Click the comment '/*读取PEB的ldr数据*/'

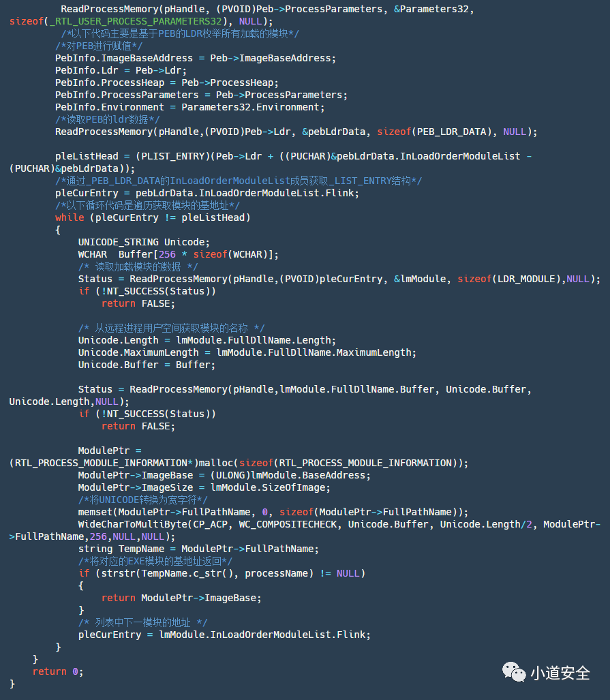[107, 120]
